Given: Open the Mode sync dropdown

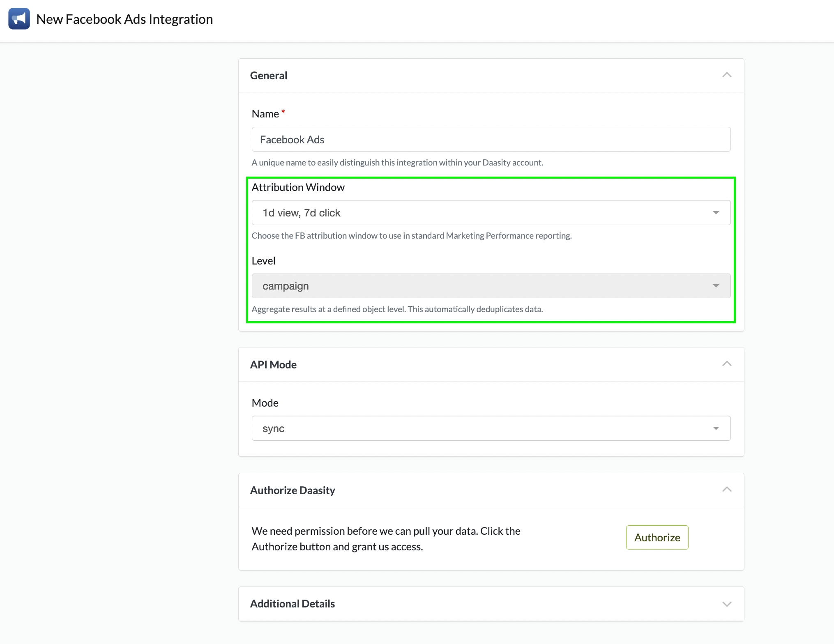Looking at the screenshot, I should pyautogui.click(x=491, y=428).
